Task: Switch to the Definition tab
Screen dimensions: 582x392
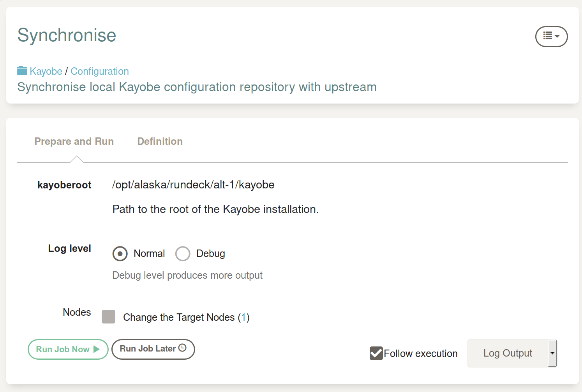Action: pos(160,141)
